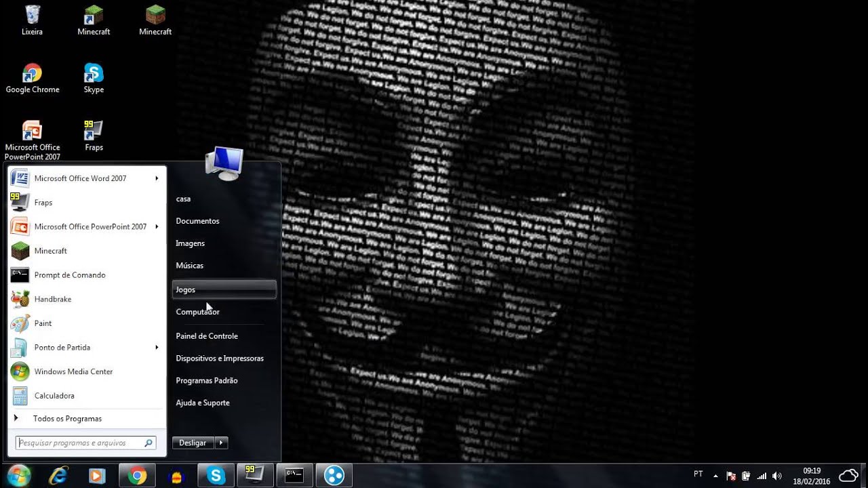Click the PowerPoint 2007 icon in Start menu
Viewport: 868px width, 488px height.
pyautogui.click(x=20, y=226)
